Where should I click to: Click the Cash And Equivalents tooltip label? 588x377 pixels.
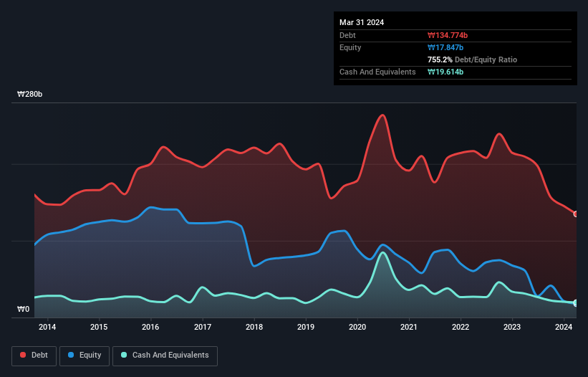click(x=377, y=72)
